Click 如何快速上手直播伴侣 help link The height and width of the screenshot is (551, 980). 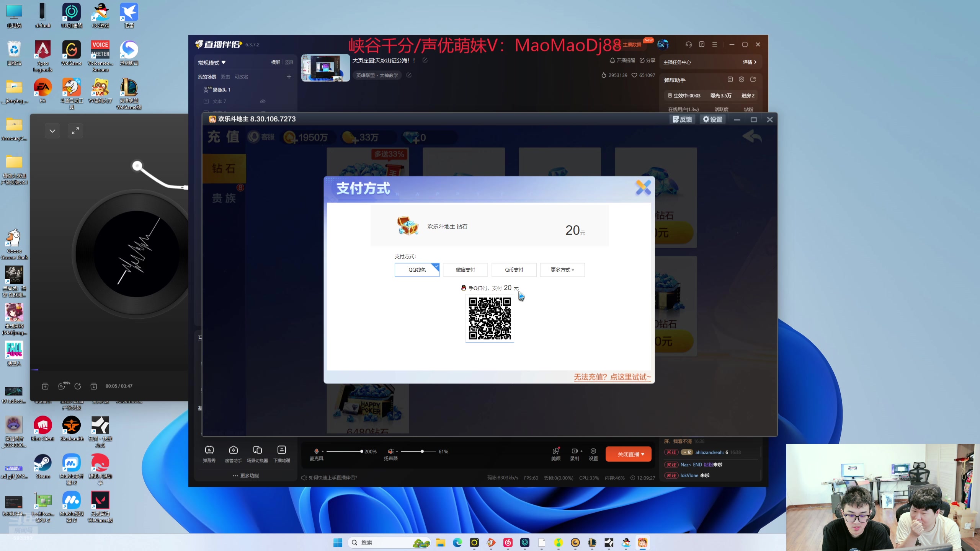click(329, 478)
